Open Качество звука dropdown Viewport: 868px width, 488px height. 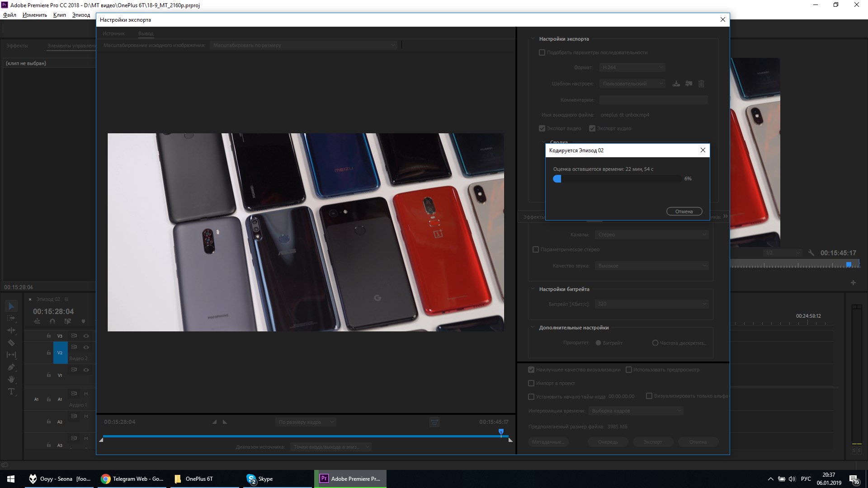651,266
